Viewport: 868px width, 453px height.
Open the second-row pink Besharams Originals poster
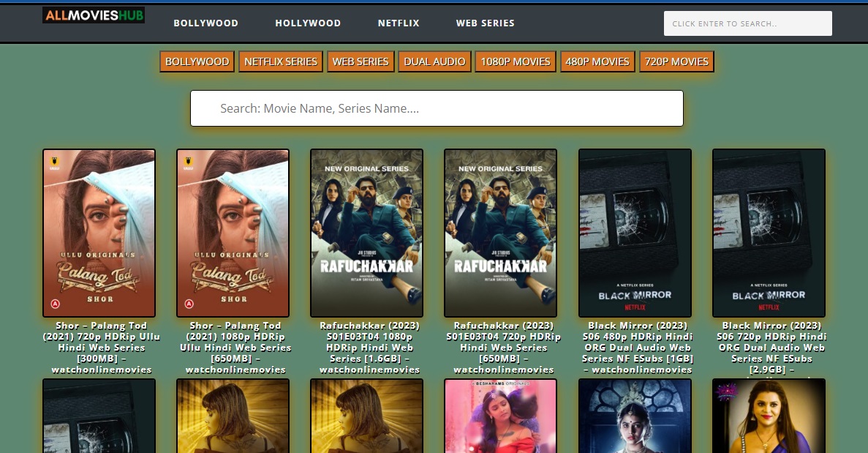(x=501, y=416)
